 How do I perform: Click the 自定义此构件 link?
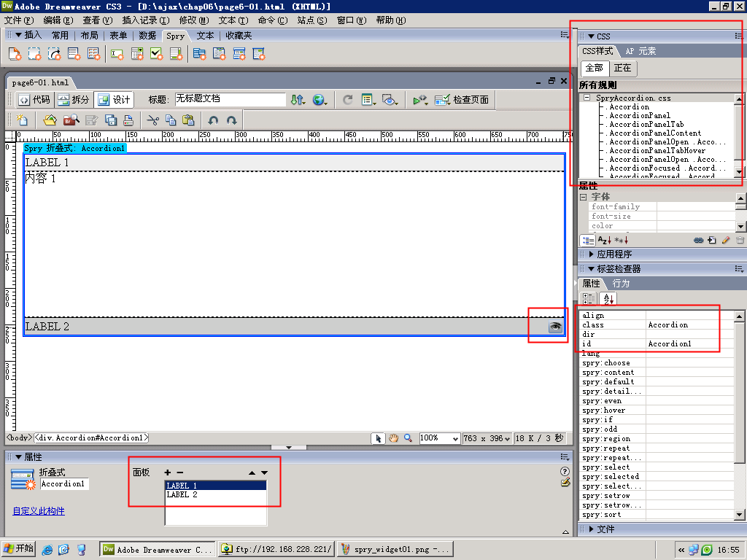39,511
